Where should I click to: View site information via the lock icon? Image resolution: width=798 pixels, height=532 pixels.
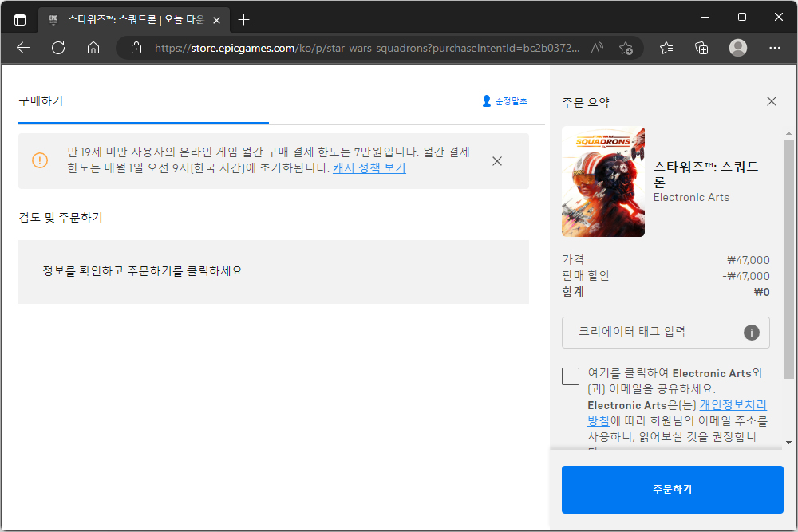tap(136, 48)
